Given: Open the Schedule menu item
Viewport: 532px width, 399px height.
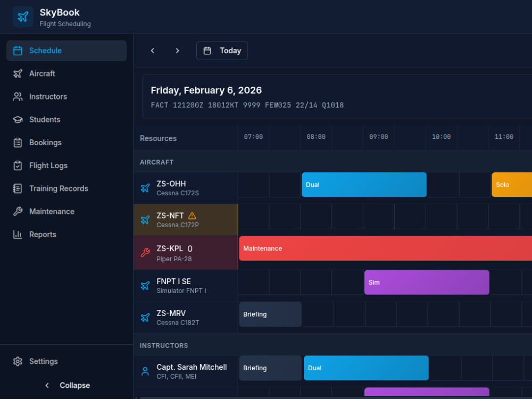Looking at the screenshot, I should 66,51.
